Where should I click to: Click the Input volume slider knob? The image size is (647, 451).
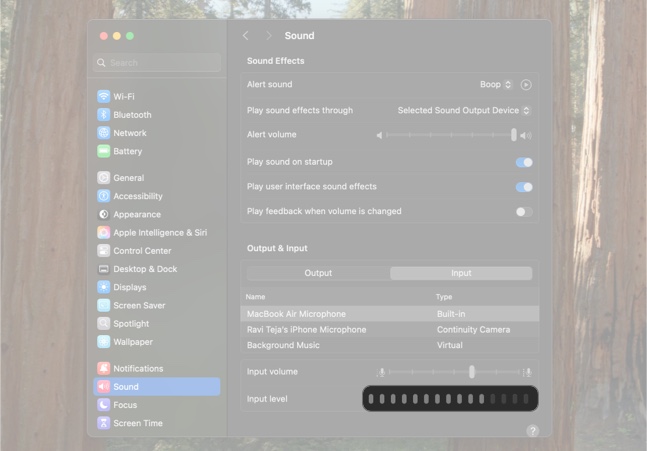pyautogui.click(x=472, y=372)
